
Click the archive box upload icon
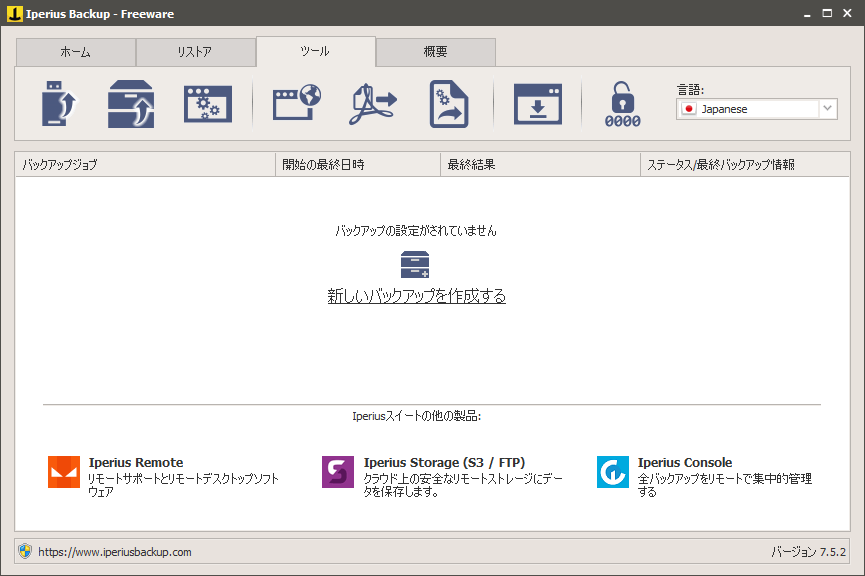(131, 104)
